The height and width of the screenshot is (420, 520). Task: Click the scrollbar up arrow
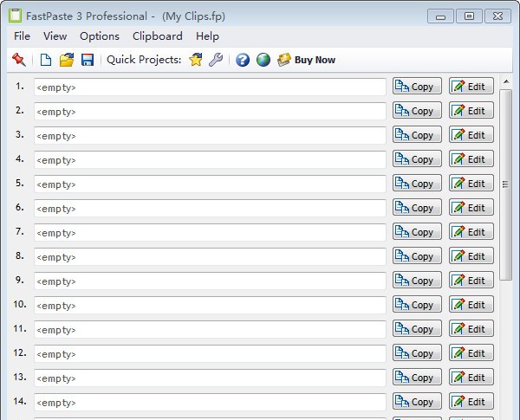(x=506, y=81)
